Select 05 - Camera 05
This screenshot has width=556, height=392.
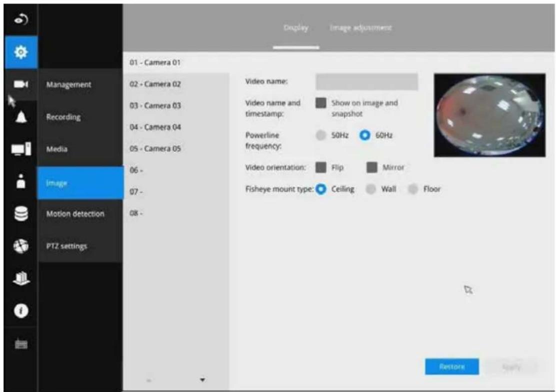point(176,148)
